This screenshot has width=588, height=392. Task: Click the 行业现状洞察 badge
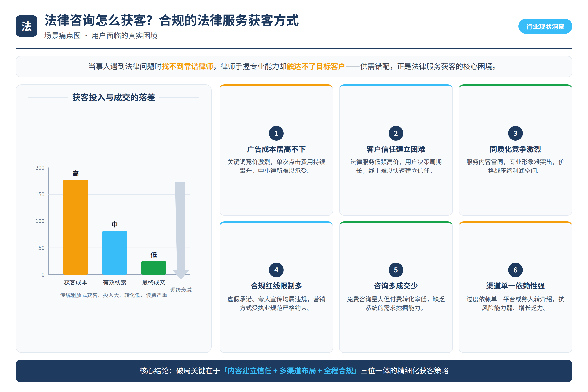click(545, 26)
